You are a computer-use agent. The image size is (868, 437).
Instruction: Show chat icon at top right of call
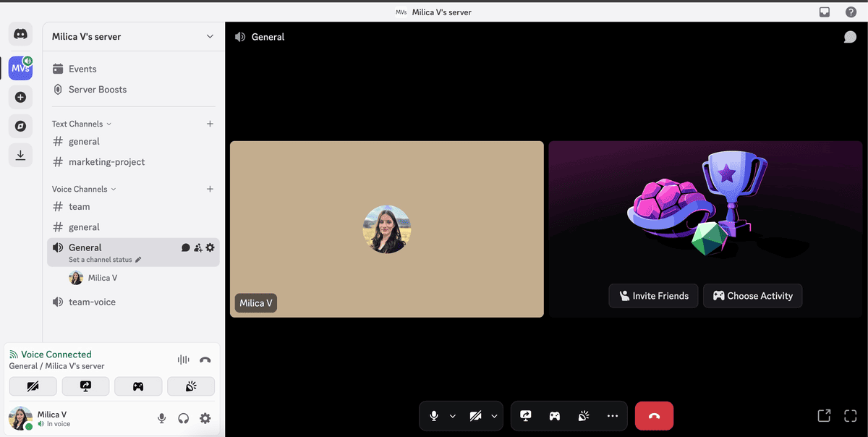(x=850, y=37)
